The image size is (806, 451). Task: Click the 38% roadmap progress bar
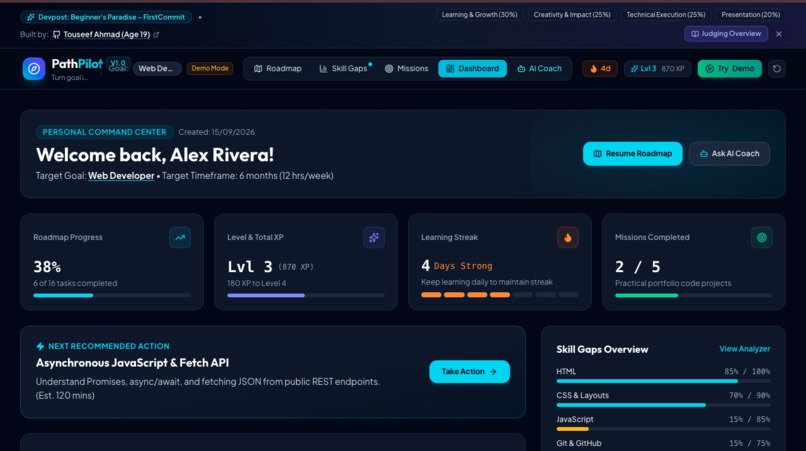click(112, 295)
